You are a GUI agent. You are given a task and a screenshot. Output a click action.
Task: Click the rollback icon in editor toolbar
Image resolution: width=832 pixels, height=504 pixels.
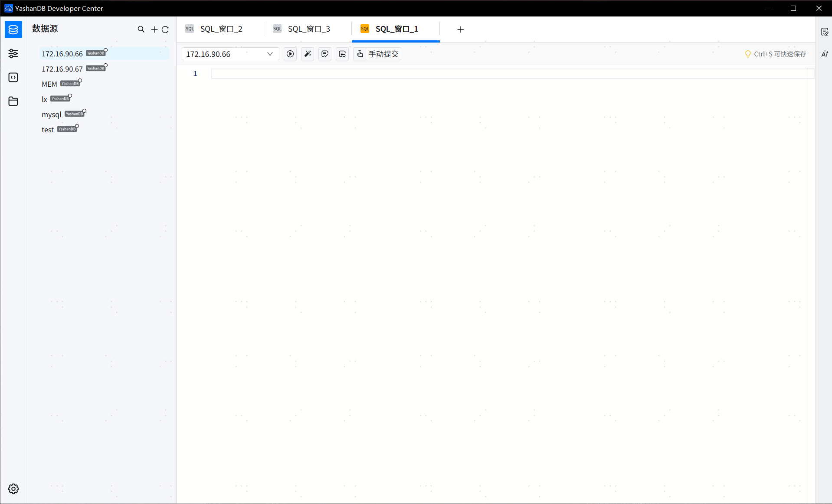click(x=342, y=54)
